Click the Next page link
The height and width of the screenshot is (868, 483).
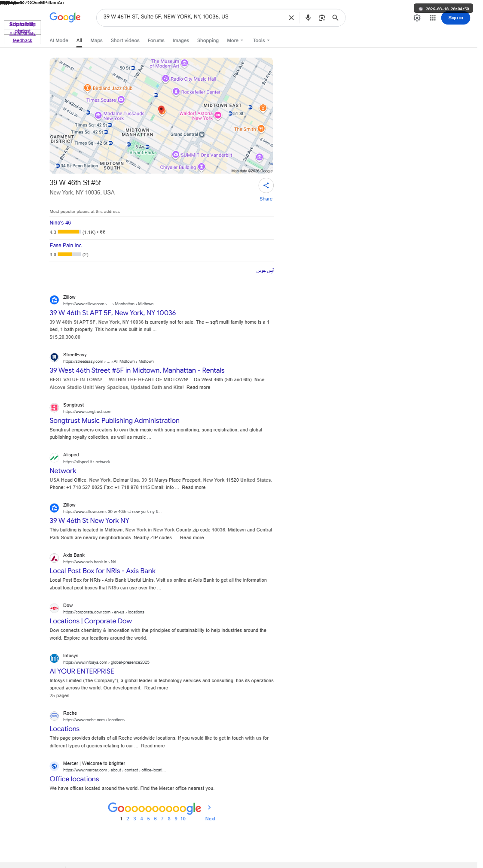point(210,819)
